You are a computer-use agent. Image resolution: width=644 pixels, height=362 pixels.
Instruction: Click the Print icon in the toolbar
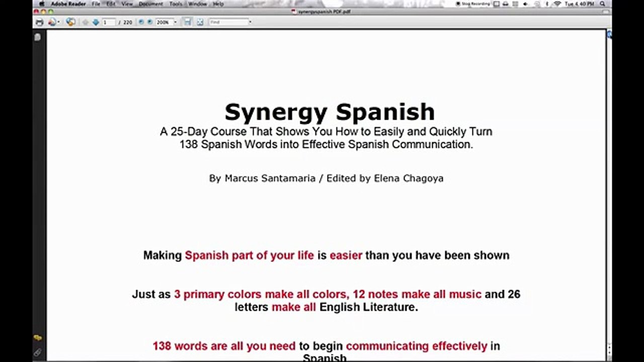[40, 22]
